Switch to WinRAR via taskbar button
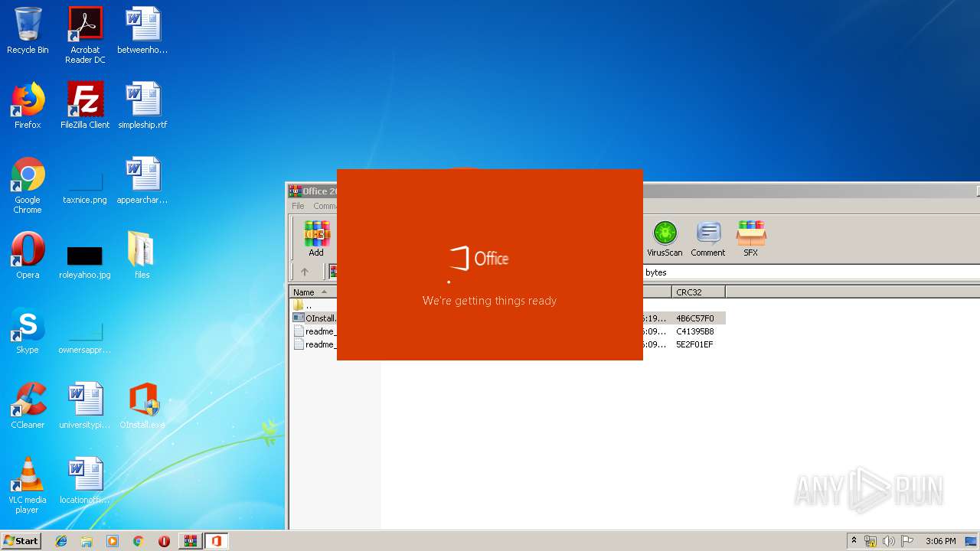Image resolution: width=980 pixels, height=551 pixels. pyautogui.click(x=190, y=541)
